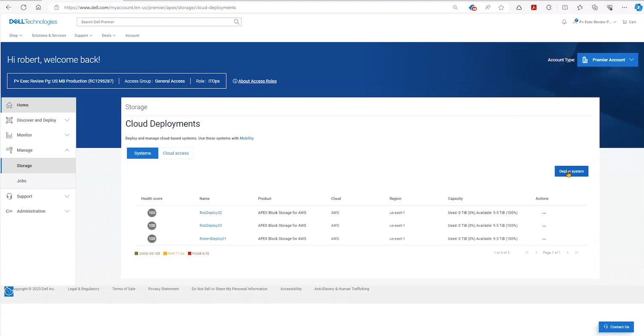Open the RobDeploy03 system
Viewport: 644px width, 336px height.
coord(210,226)
